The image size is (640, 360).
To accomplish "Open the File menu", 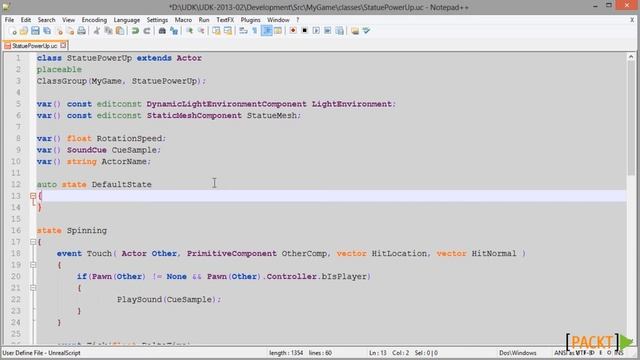I will point(9,20).
